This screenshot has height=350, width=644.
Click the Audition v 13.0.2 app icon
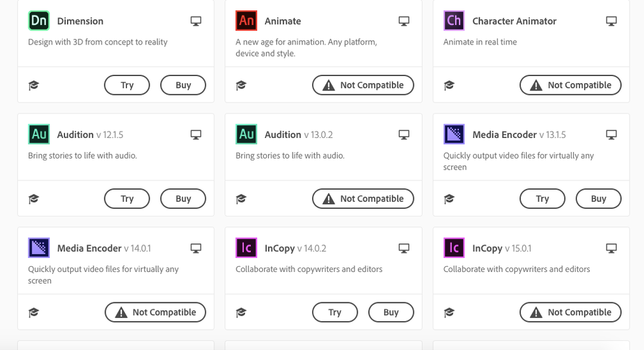[246, 134]
